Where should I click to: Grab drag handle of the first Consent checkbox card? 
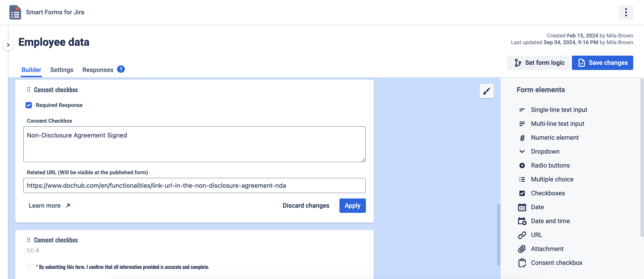(x=28, y=89)
